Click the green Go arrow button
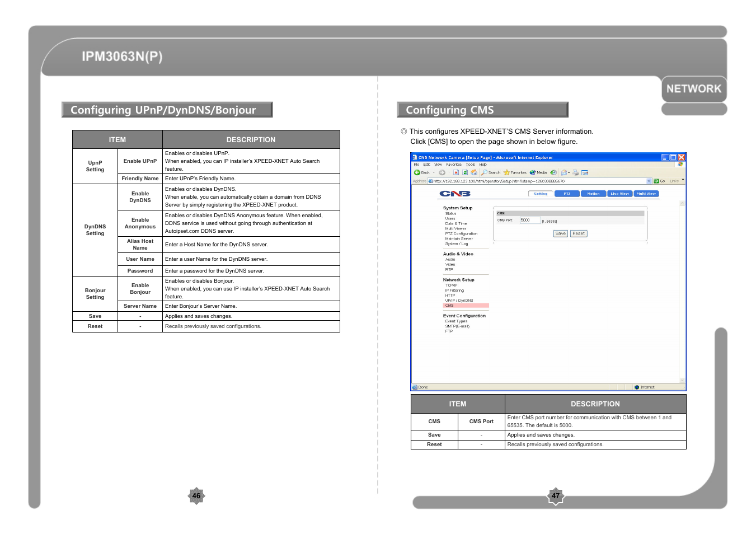Viewport: 756px width, 534px height. pyautogui.click(x=656, y=181)
